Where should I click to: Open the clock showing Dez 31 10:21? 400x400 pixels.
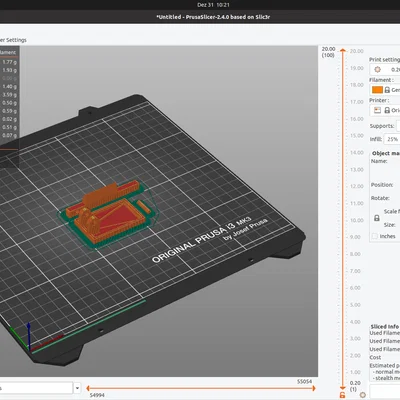213,5
